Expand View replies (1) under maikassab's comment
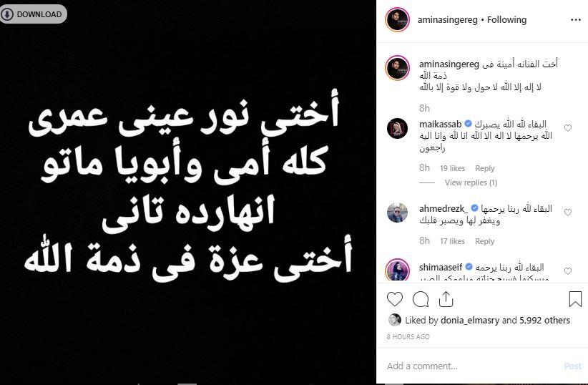This screenshot has width=588, height=385. 471,182
